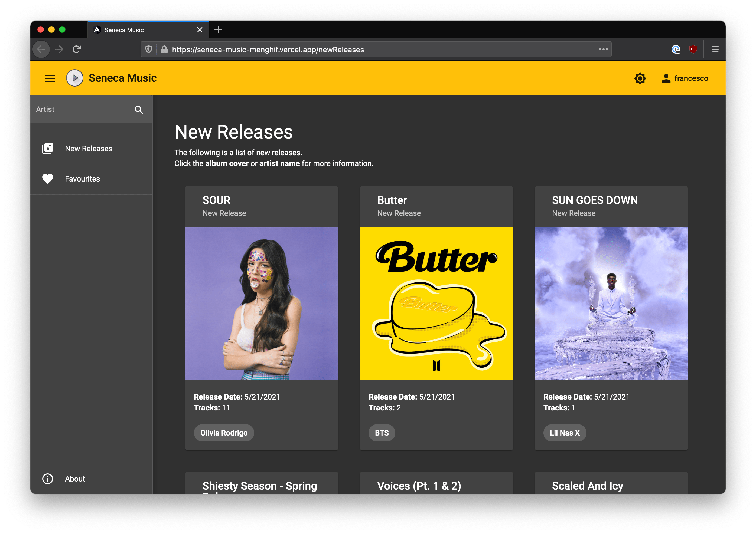Open the SOUR album cover
The height and width of the screenshot is (534, 756).
click(262, 303)
